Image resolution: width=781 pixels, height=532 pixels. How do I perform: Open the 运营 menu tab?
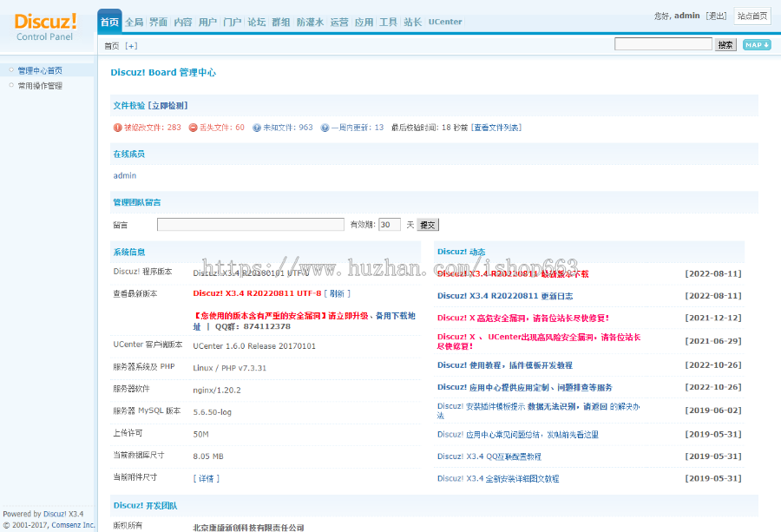[339, 22]
